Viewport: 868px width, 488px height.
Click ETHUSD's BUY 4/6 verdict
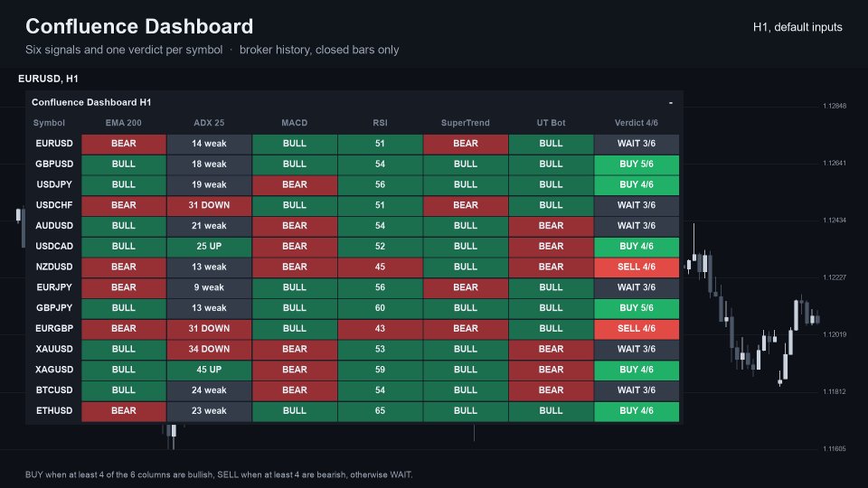(637, 410)
